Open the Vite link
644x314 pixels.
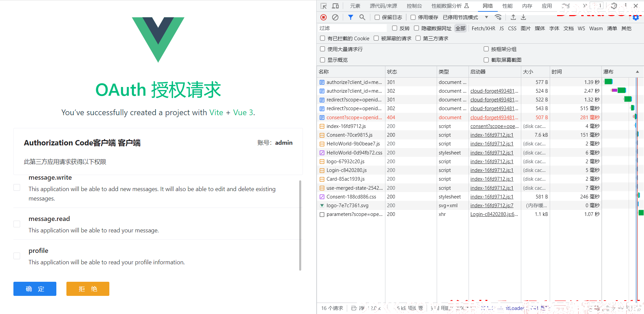216,113
